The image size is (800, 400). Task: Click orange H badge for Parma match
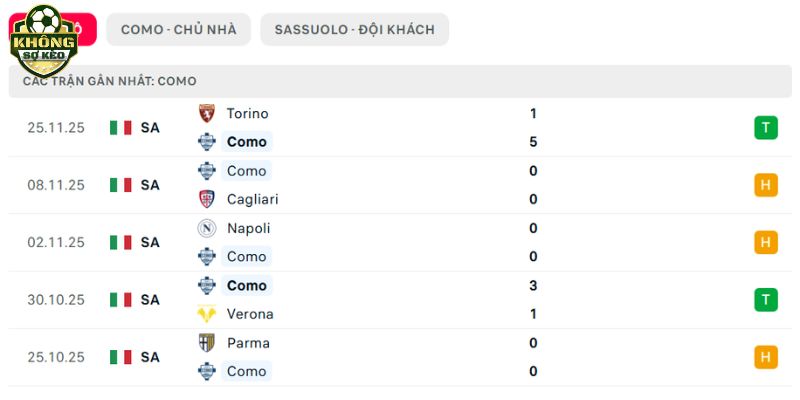tap(766, 357)
